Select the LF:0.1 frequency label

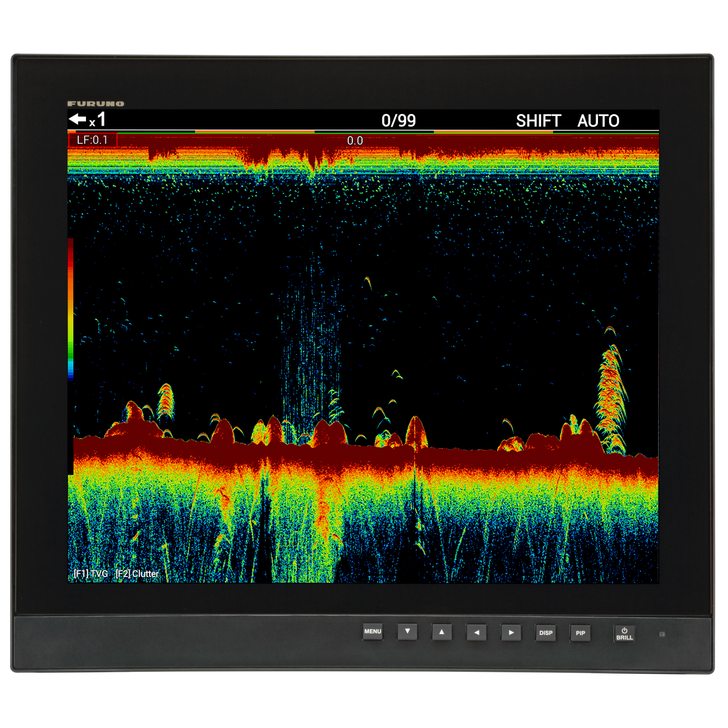92,140
